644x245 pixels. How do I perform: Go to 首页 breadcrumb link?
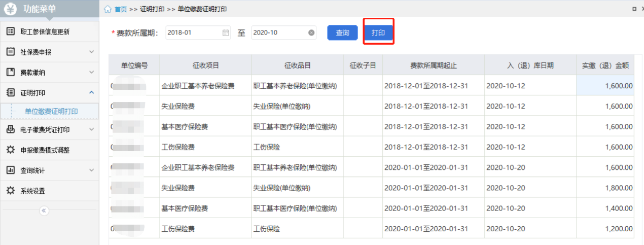[x=121, y=9]
